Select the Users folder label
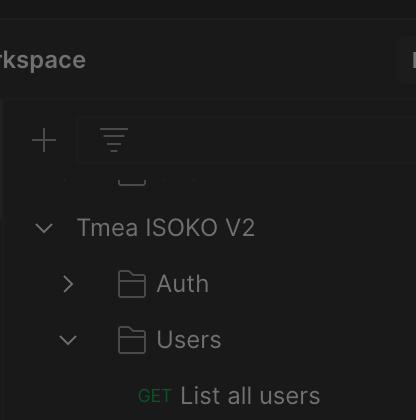The height and width of the screenshot is (420, 416). 189,340
